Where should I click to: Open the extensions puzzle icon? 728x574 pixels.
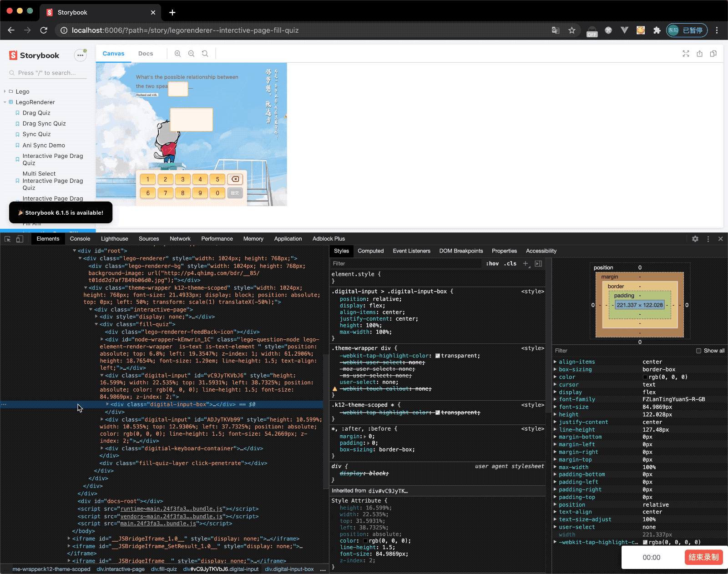(x=657, y=30)
